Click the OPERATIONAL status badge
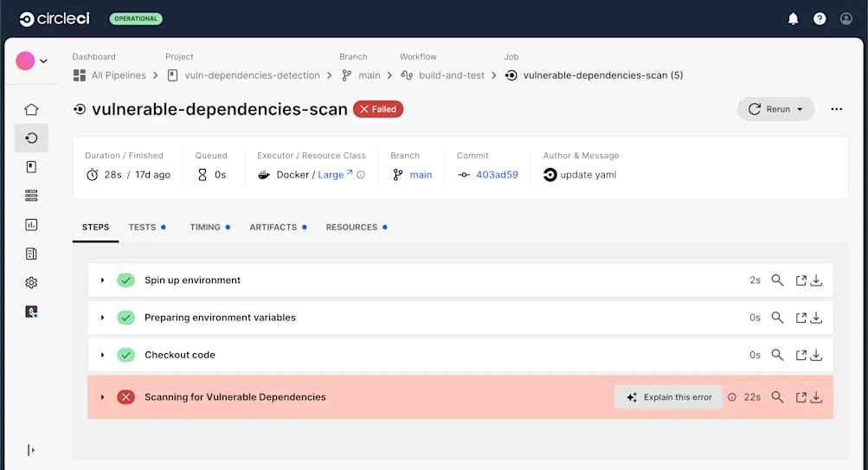 (136, 19)
